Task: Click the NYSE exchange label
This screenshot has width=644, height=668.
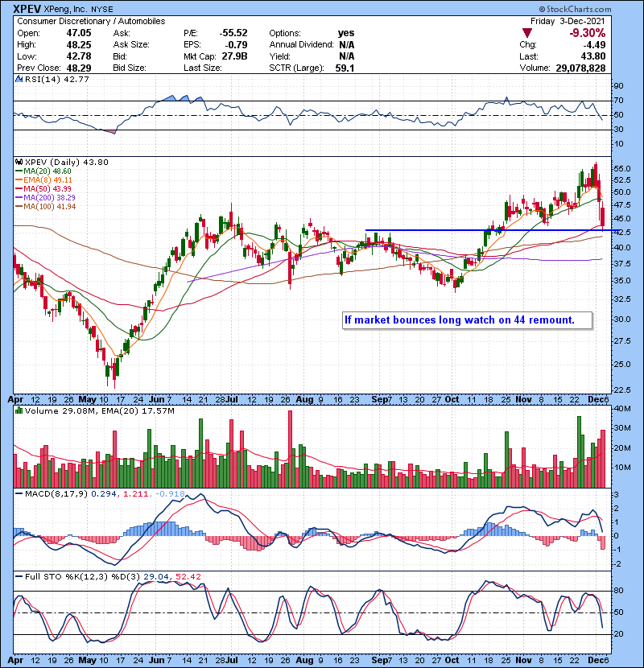Action: point(102,9)
